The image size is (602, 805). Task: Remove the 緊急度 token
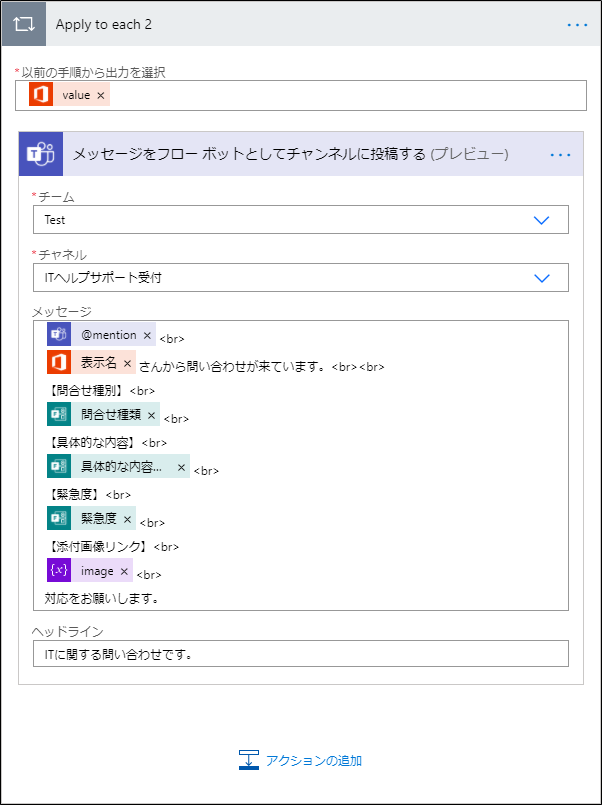[127, 519]
